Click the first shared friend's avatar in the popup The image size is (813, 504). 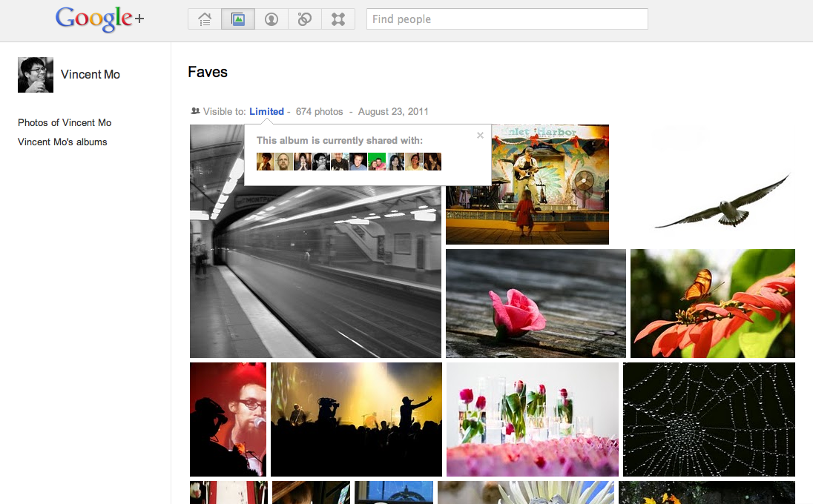(x=266, y=161)
